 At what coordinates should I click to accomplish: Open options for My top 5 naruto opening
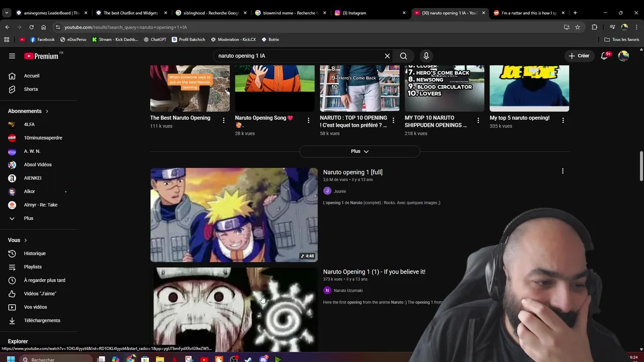click(x=563, y=120)
